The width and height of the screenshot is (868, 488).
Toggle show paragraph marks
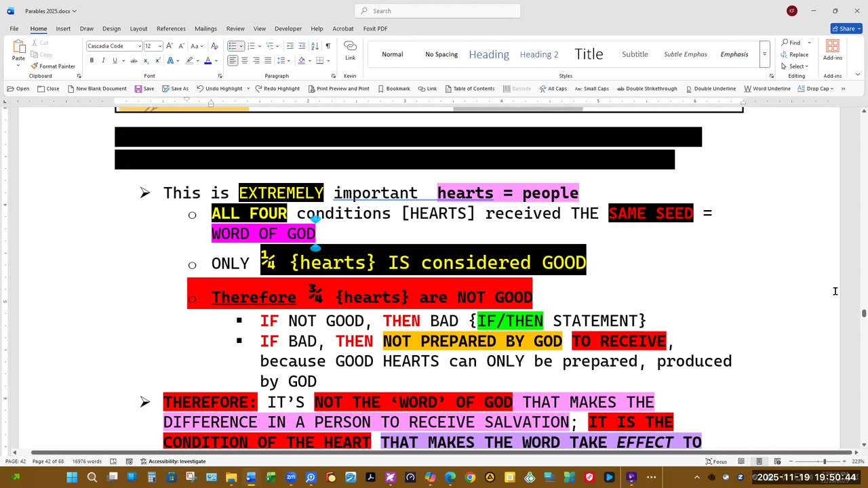click(328, 46)
